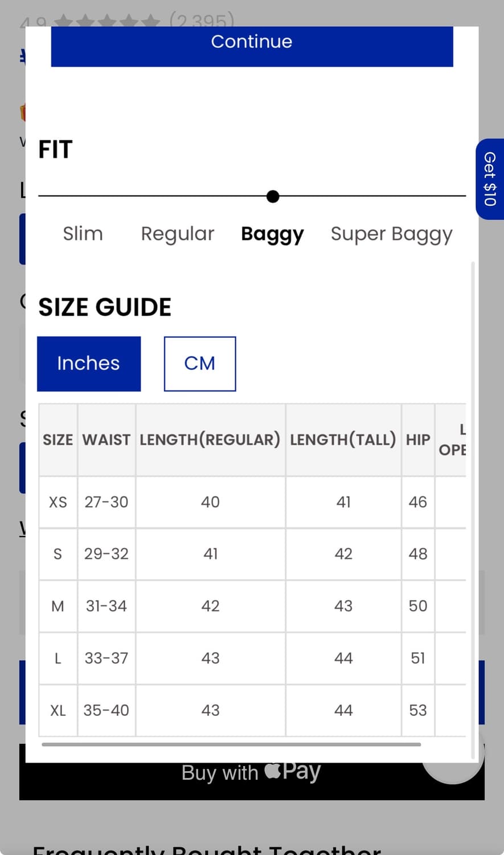Choose the Regular fit option
This screenshot has width=504, height=855.
(x=177, y=234)
